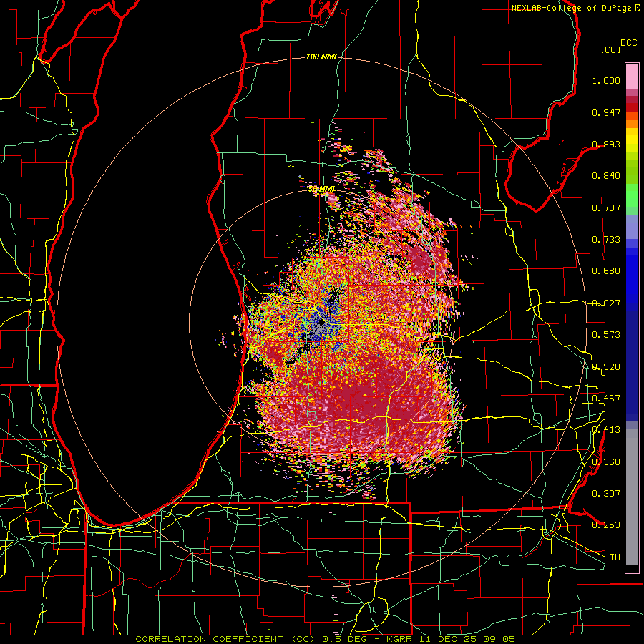Click the 0.573 legend value
Image resolution: width=644 pixels, height=644 pixels.
(x=606, y=335)
